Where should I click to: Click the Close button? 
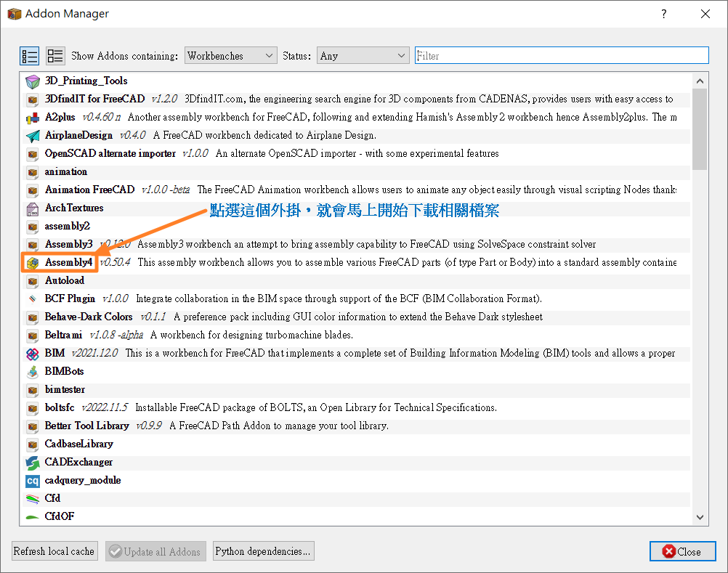(682, 552)
